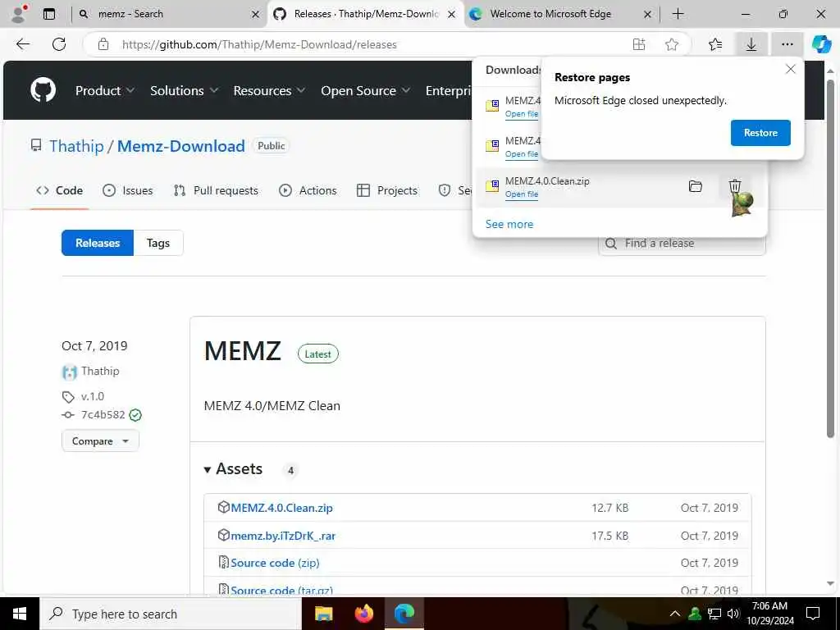
Task: Click Type here to search box
Action: (171, 614)
